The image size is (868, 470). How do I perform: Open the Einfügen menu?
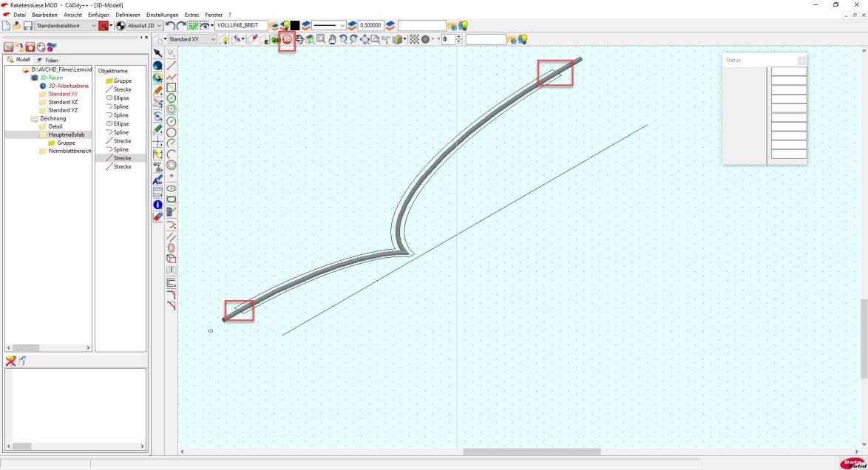tap(98, 15)
